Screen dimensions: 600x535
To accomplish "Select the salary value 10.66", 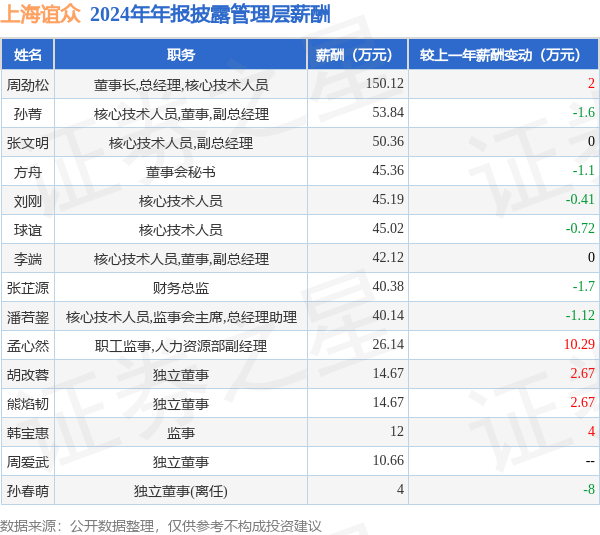I will click(x=388, y=461).
